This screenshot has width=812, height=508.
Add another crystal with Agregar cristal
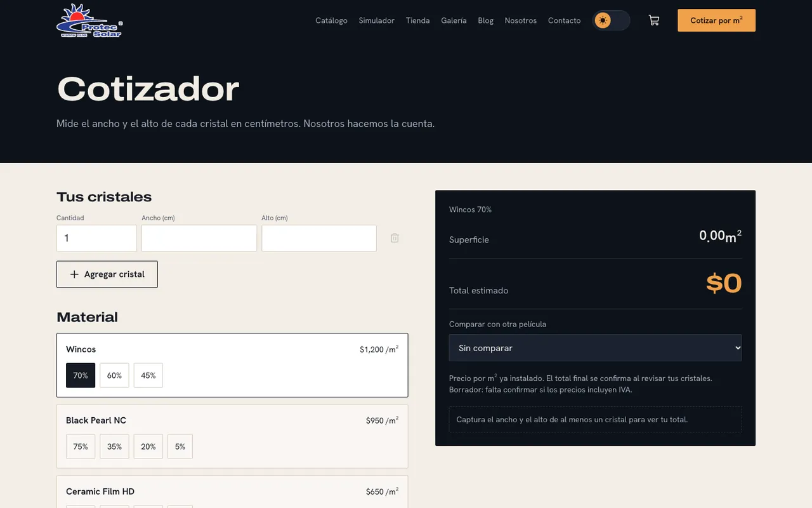coord(107,274)
